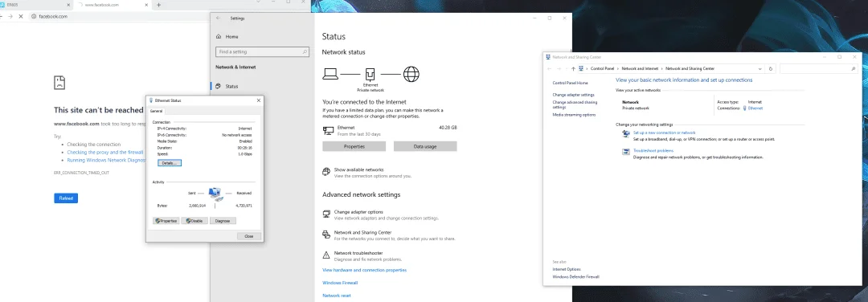Click the Change adapter options monitor icon
This screenshot has width=868, height=302.
click(326, 214)
